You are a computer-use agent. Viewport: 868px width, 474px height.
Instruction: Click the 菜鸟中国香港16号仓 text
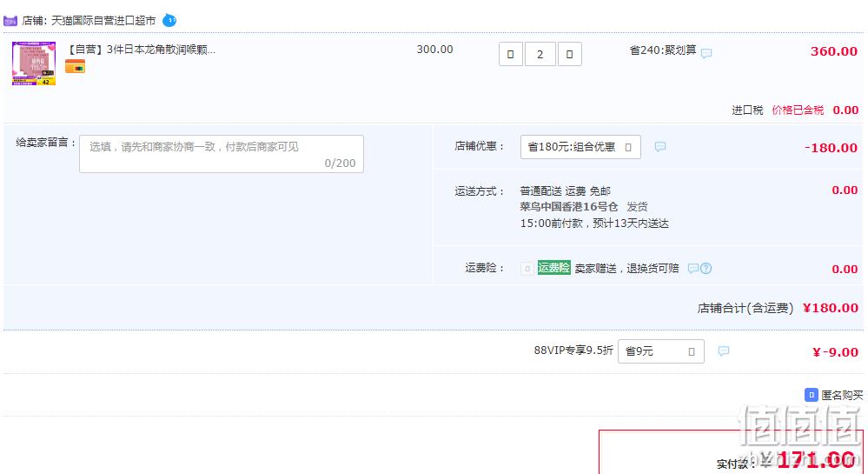(568, 207)
